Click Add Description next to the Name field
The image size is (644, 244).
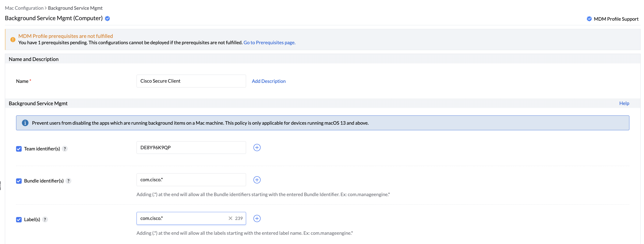[268, 81]
